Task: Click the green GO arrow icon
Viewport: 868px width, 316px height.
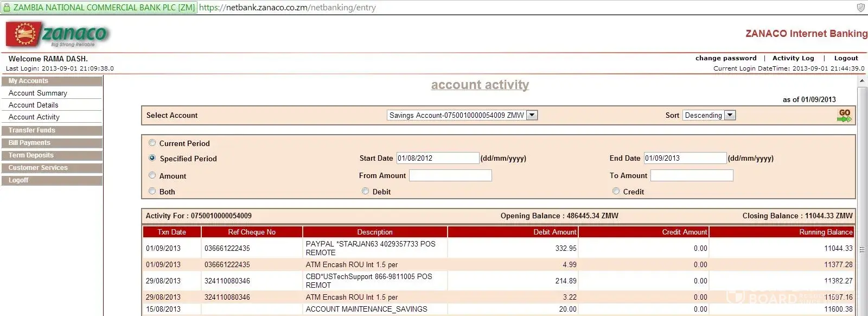Action: tap(844, 115)
